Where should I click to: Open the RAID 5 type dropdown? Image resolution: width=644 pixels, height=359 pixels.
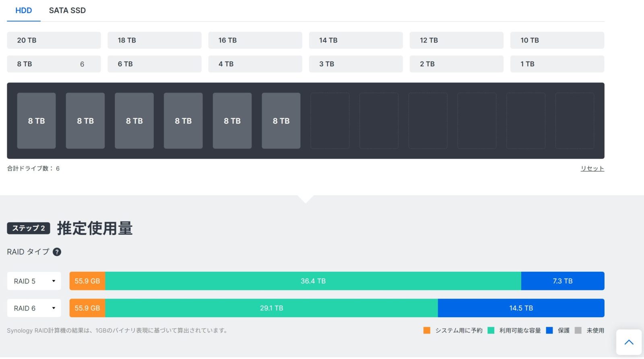click(34, 281)
